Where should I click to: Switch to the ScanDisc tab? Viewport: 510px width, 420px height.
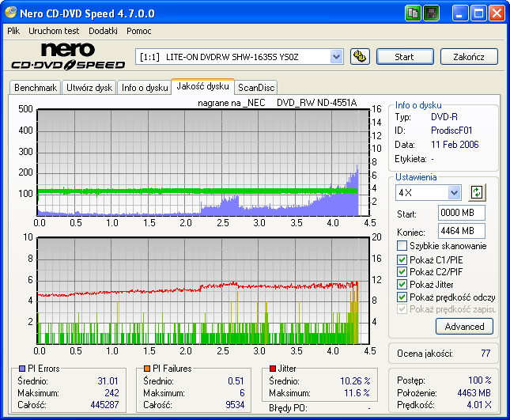coord(256,88)
